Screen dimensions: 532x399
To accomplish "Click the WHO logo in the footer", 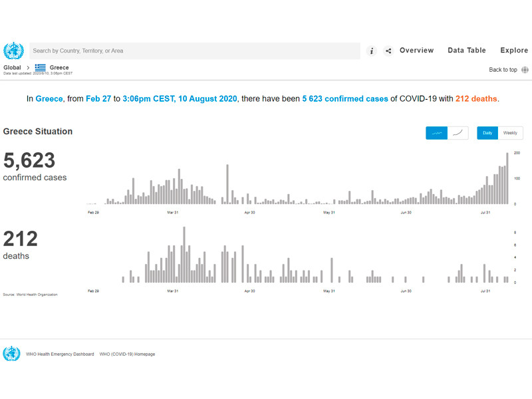I will [11, 354].
